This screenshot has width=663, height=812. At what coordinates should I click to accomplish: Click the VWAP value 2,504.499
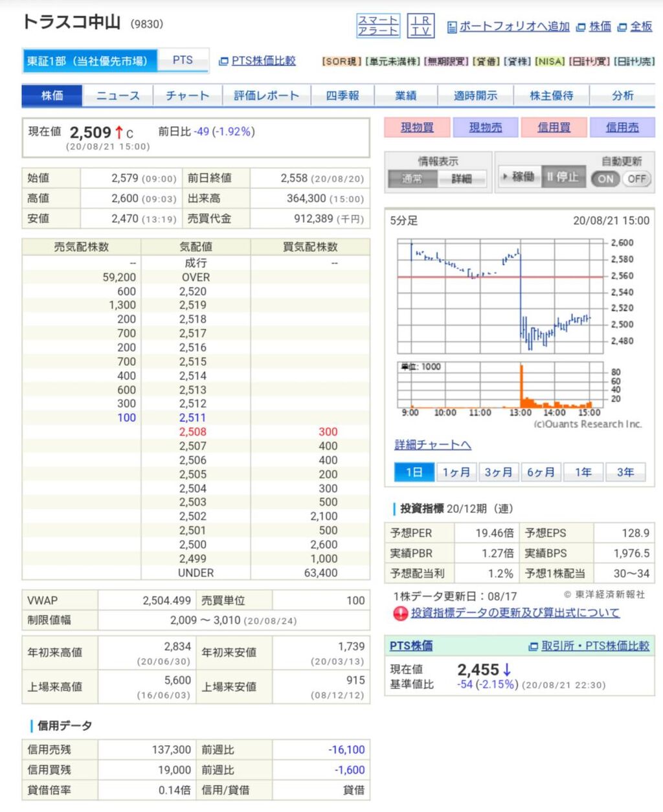(x=166, y=600)
